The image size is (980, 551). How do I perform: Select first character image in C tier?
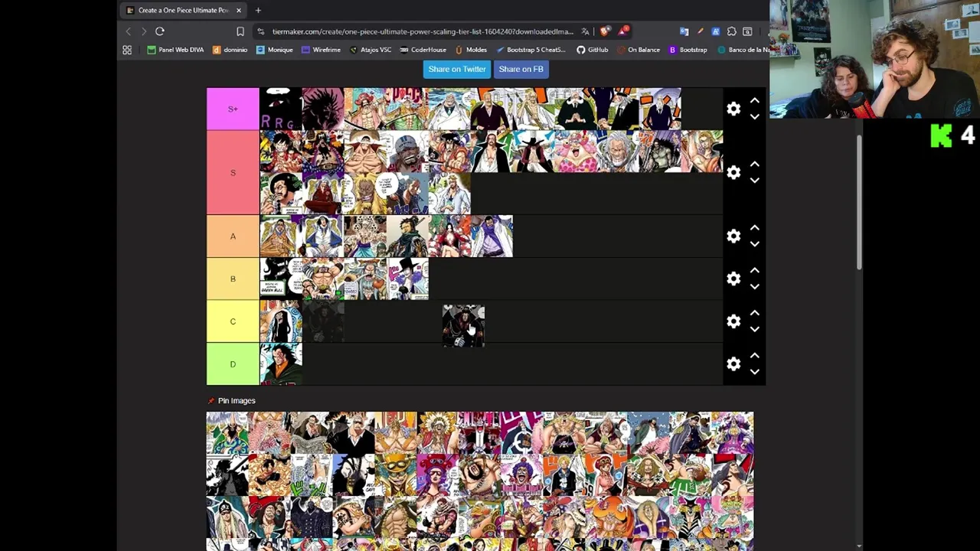(x=281, y=321)
